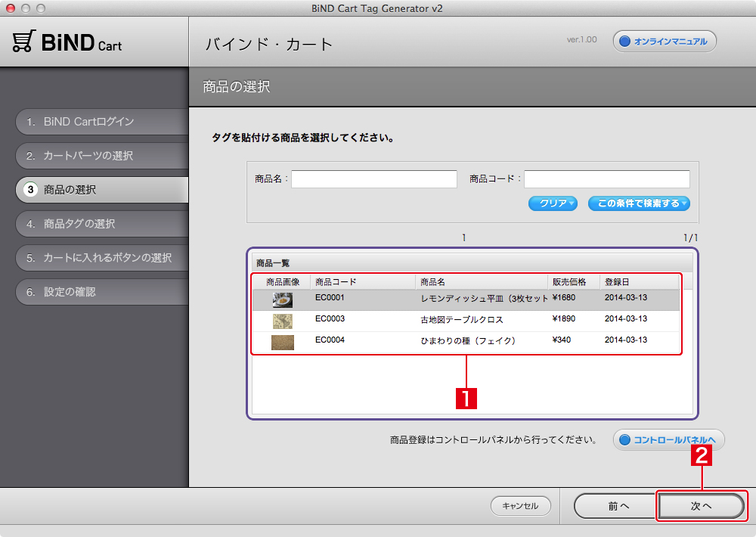Select product code EC0003
Screen dimensions: 756x537
tap(330, 318)
